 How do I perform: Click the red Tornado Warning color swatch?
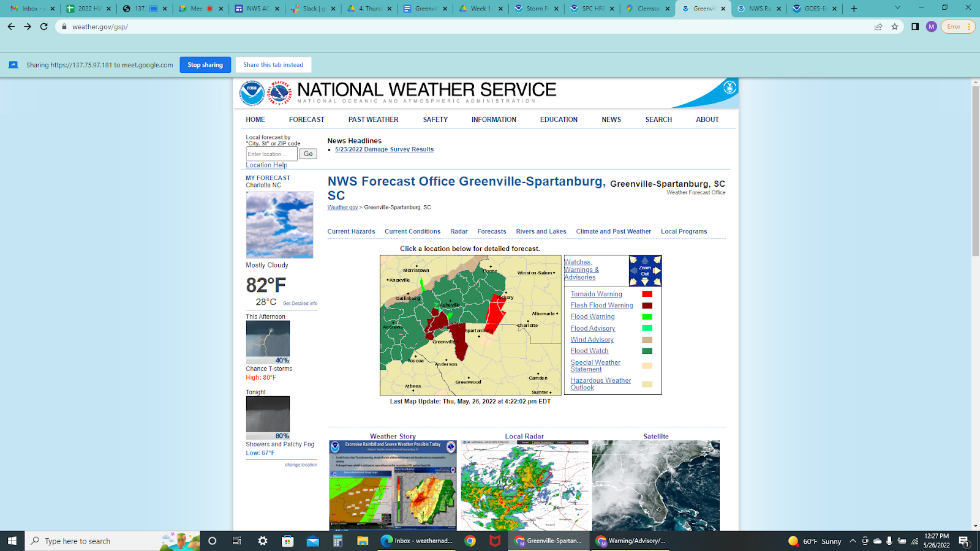[647, 294]
